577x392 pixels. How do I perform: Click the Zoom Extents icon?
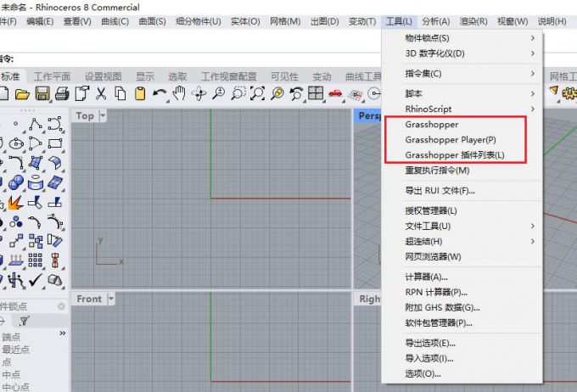pos(258,94)
